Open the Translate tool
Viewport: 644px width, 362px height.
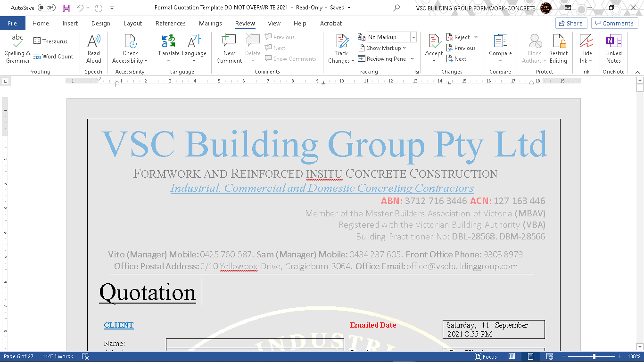click(x=169, y=49)
